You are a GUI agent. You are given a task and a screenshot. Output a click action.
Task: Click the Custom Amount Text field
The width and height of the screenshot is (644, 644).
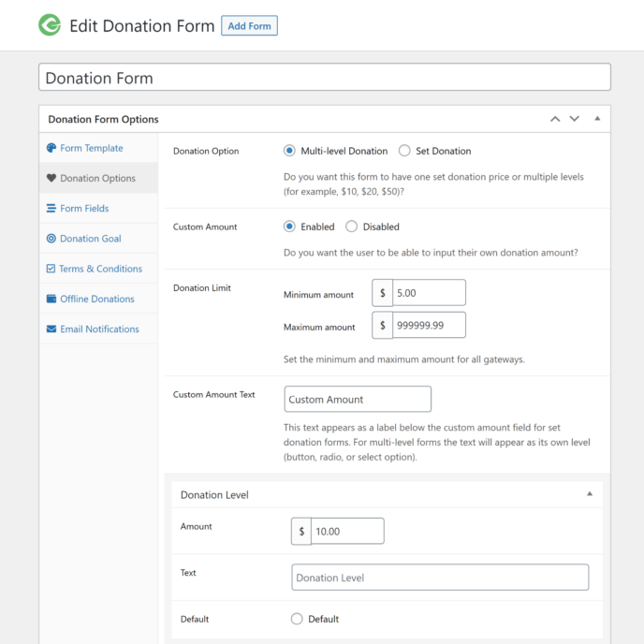pyautogui.click(x=358, y=399)
